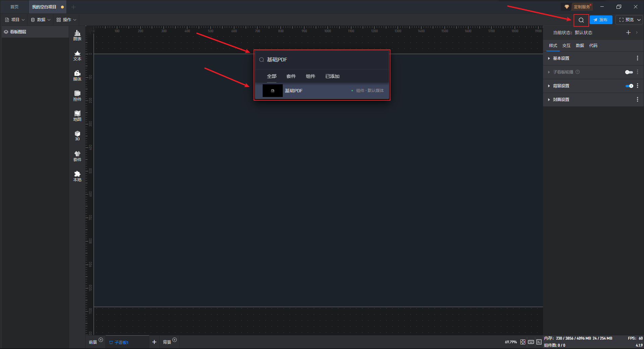644x349 pixels.
Task: Click the 内存 memory usage readout
Action: point(578,338)
